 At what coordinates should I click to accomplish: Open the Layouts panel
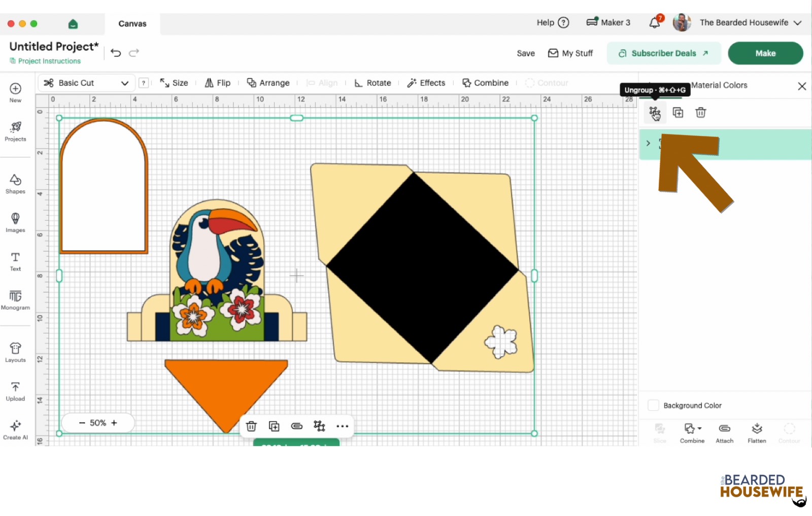[15, 352]
